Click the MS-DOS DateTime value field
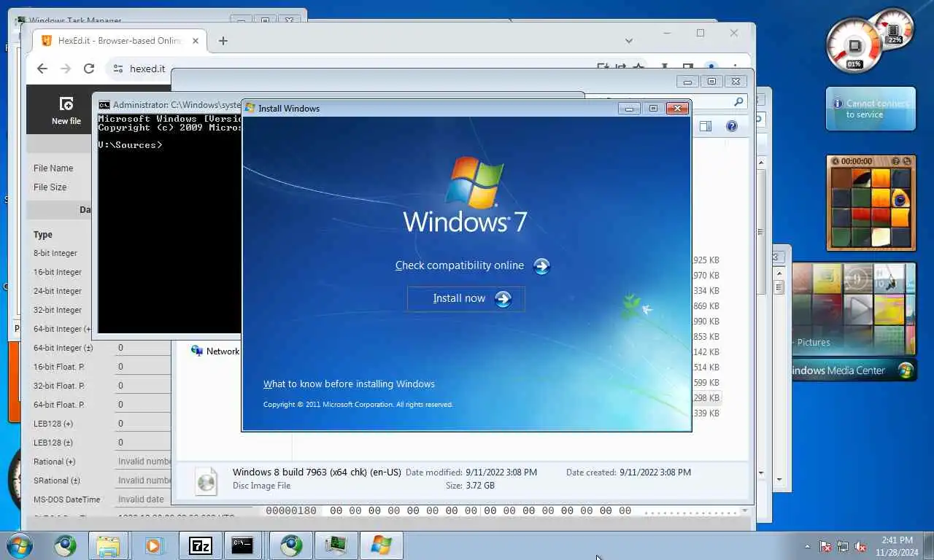 (143, 499)
